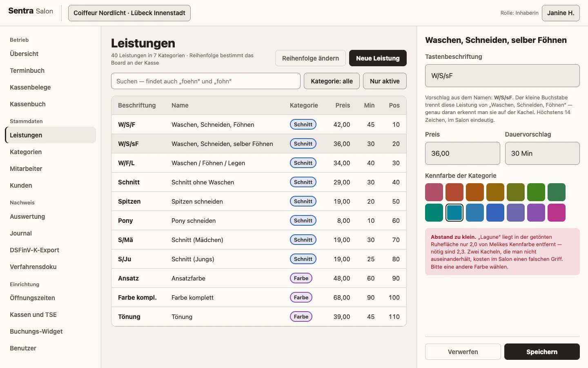Image resolution: width=588 pixels, height=368 pixels.
Task: Select Leistungen sidebar item
Action: (x=50, y=135)
